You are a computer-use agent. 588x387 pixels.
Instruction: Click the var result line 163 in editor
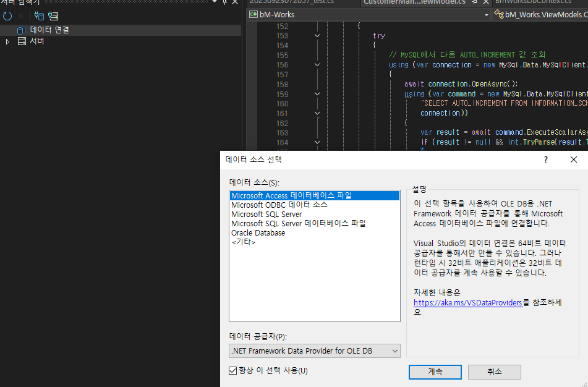[x=504, y=132]
